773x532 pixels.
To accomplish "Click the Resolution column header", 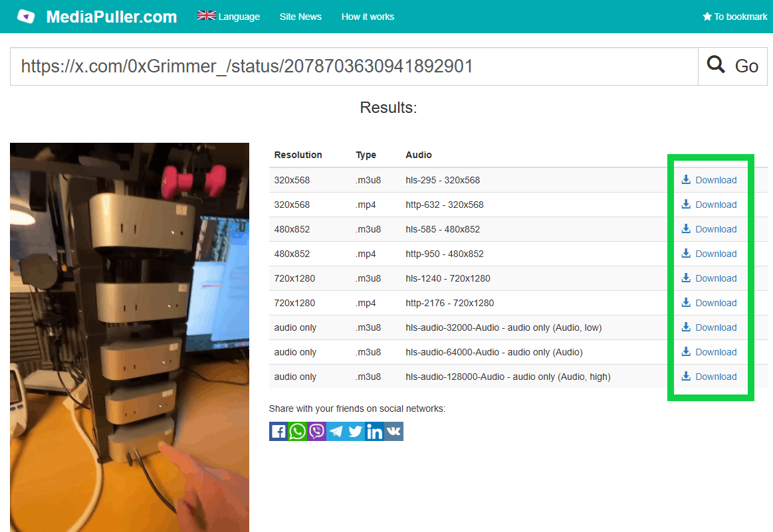I will click(298, 155).
